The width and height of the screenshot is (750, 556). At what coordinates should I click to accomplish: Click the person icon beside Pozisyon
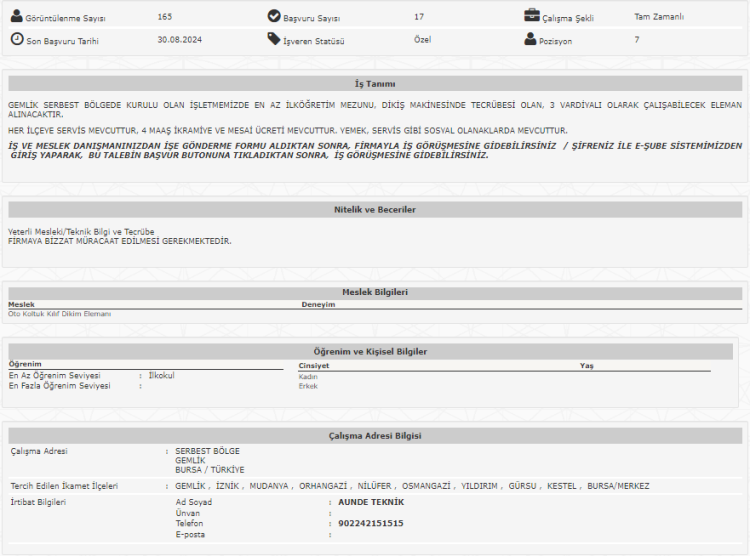click(531, 39)
